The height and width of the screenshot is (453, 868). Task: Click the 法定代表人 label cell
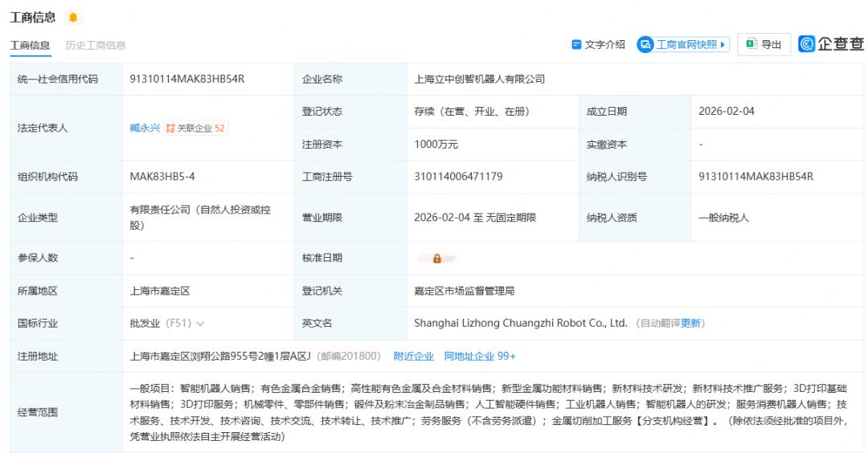pos(67,128)
